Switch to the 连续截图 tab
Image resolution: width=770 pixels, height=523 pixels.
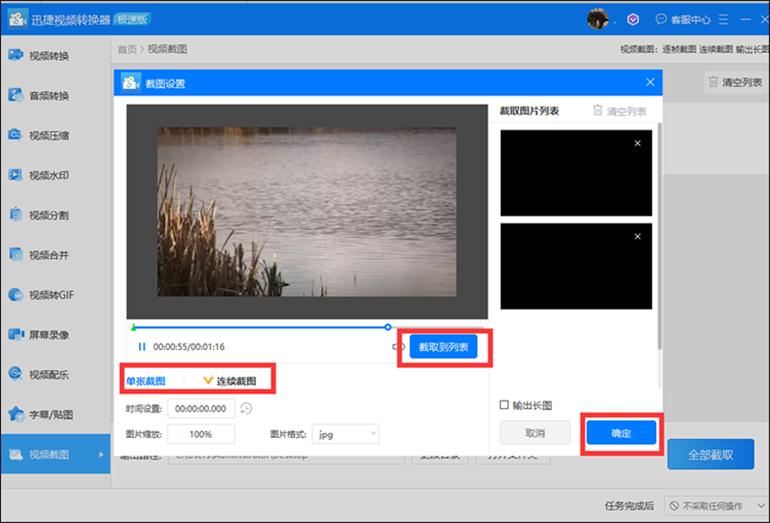coord(230,381)
